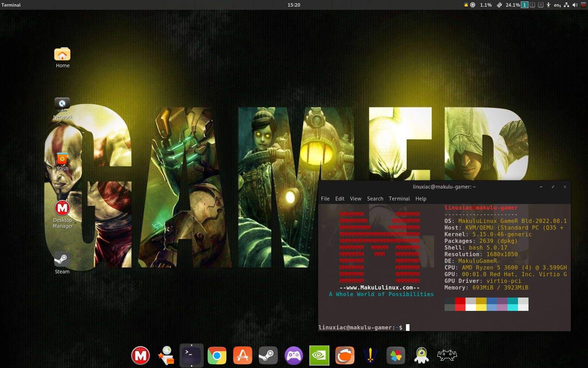This screenshot has width=588, height=368.
Task: Open the Home folder desktop icon
Action: point(62,58)
